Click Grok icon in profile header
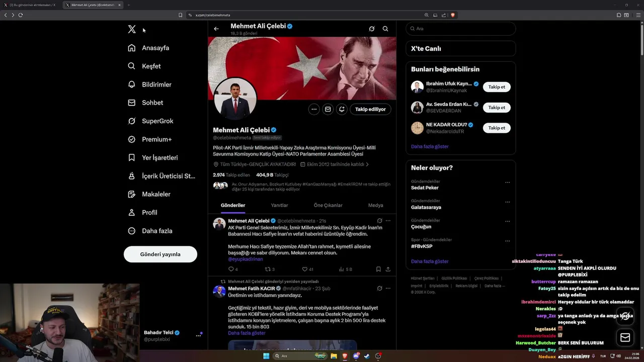Image resolution: width=644 pixels, height=362 pixels. 372,29
